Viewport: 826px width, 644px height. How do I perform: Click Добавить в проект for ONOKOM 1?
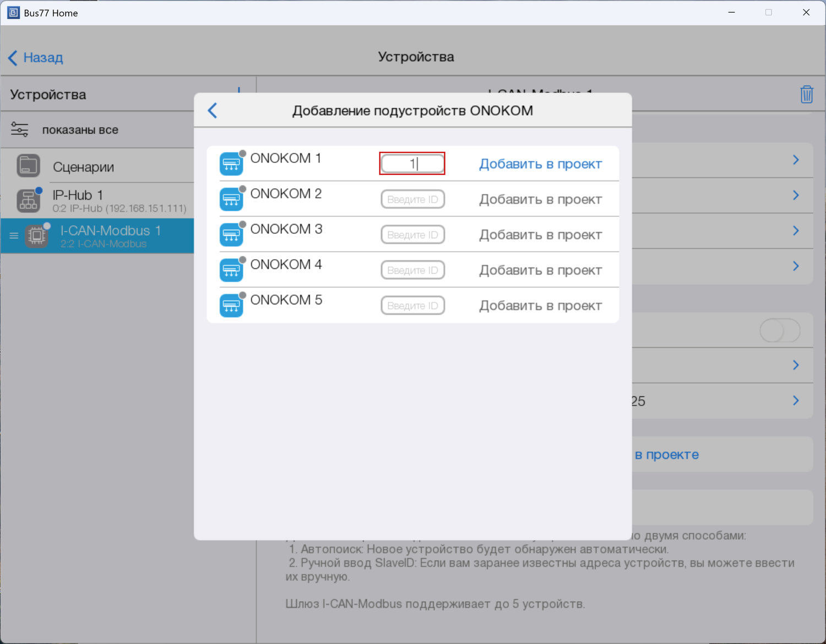pyautogui.click(x=540, y=164)
